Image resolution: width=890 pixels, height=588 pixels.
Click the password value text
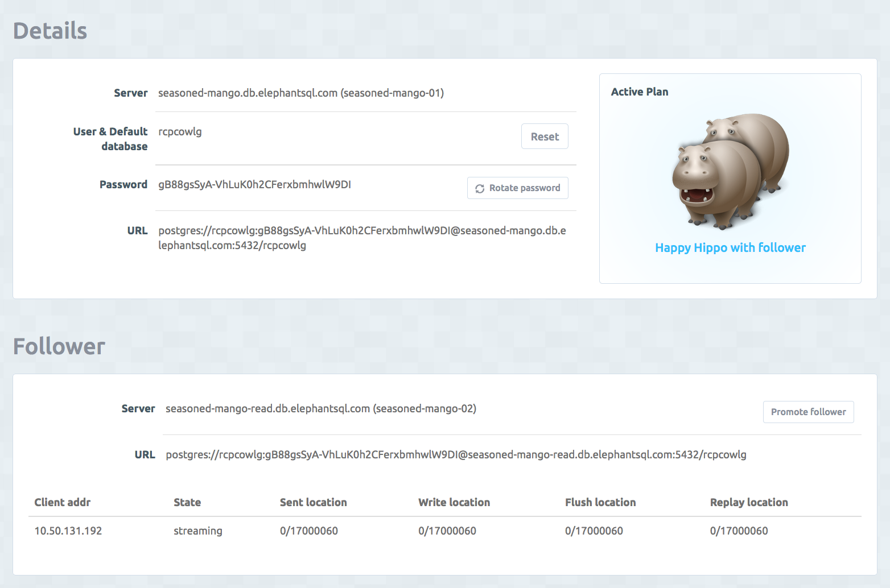click(x=254, y=185)
